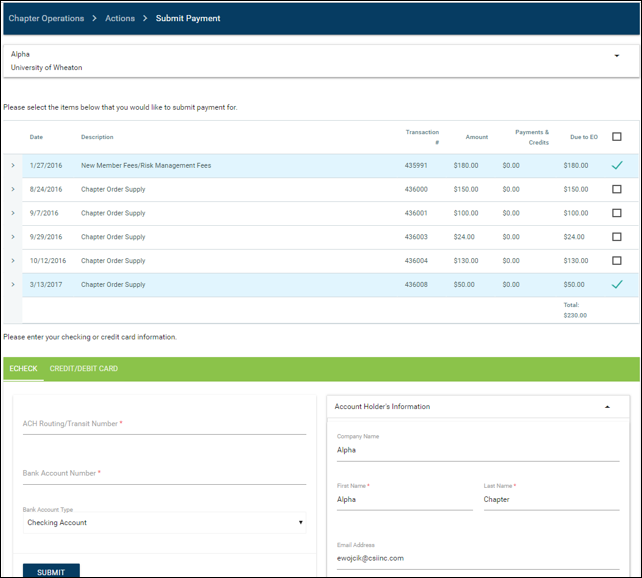642x578 pixels.
Task: Expand row for transaction 435991
Action: pos(13,165)
